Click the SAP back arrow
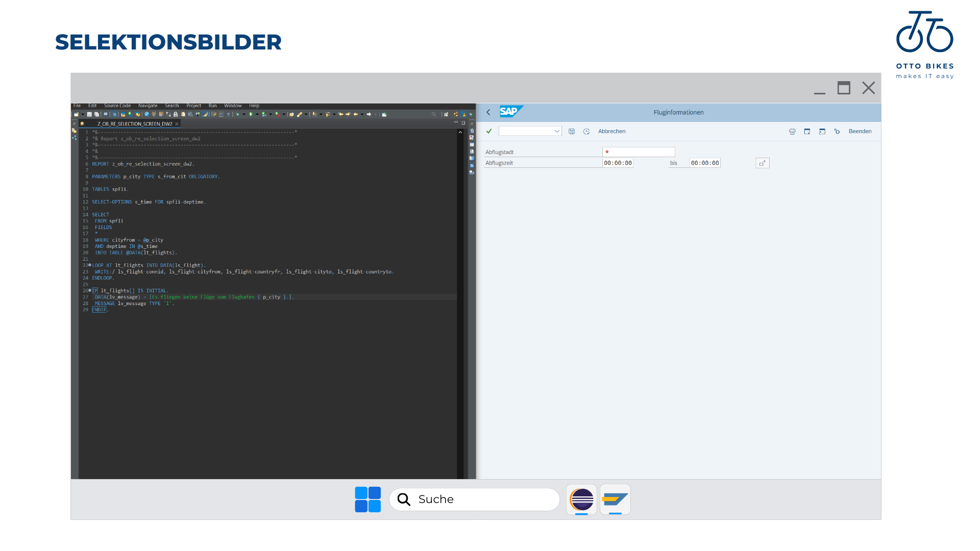Viewport: 980px width, 551px height. point(488,112)
